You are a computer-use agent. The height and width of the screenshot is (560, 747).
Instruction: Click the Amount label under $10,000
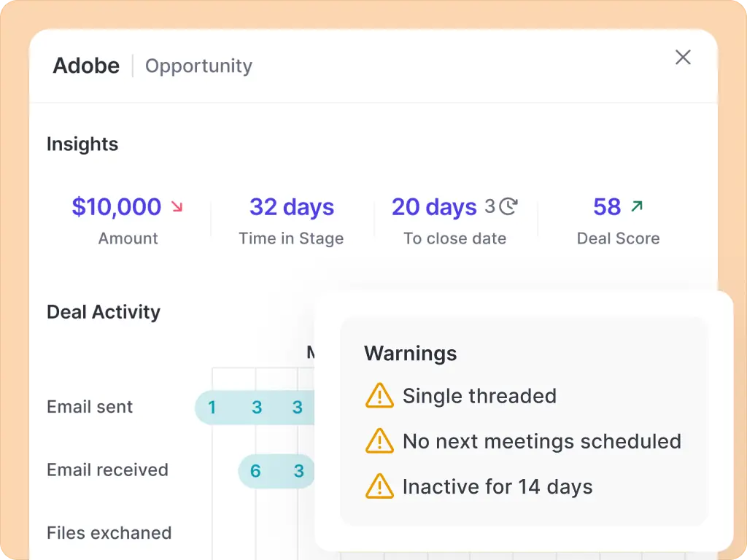coord(128,238)
